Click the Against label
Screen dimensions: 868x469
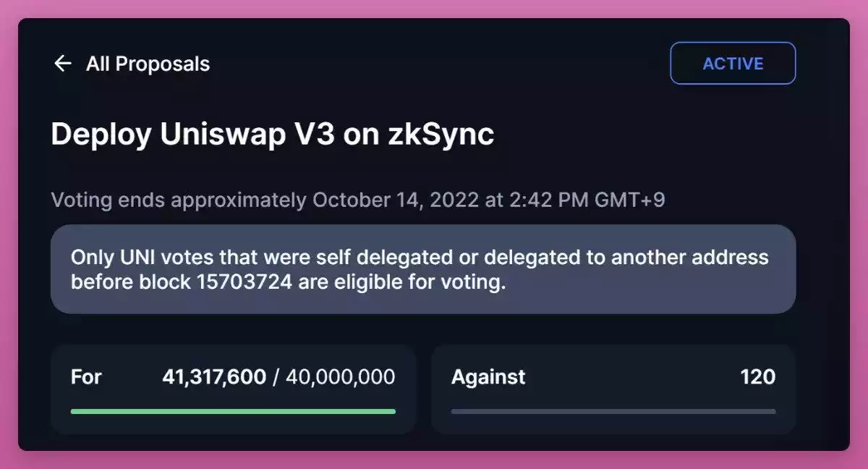point(488,377)
